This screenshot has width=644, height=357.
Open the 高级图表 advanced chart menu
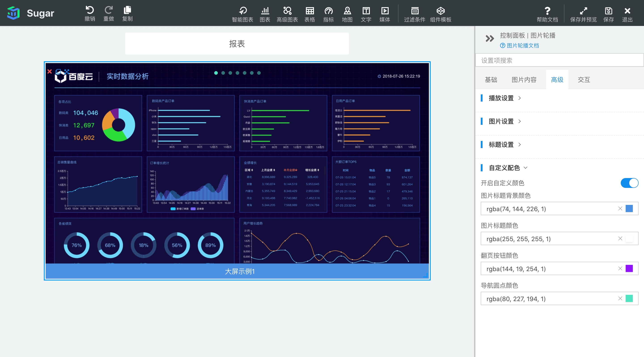click(x=287, y=15)
